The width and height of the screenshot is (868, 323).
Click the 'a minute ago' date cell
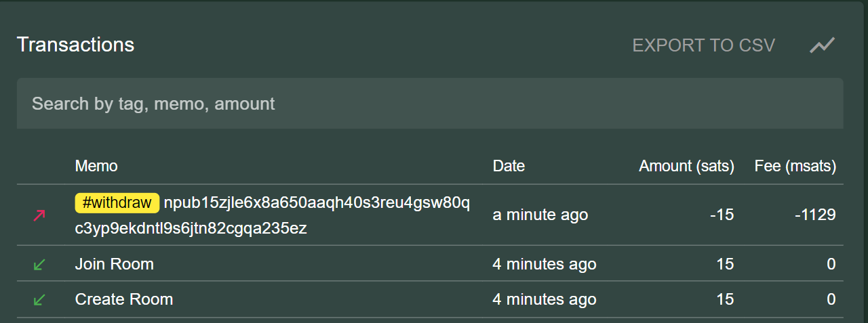(540, 215)
